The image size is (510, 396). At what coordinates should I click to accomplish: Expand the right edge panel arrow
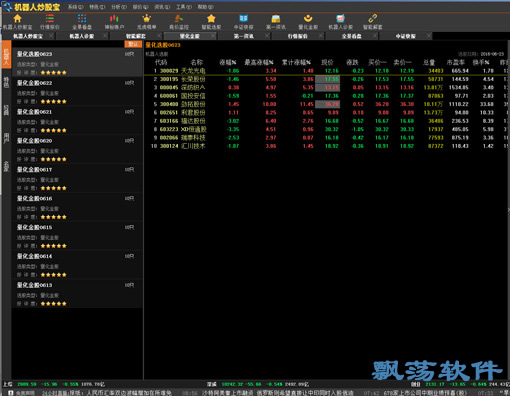tap(508, 210)
